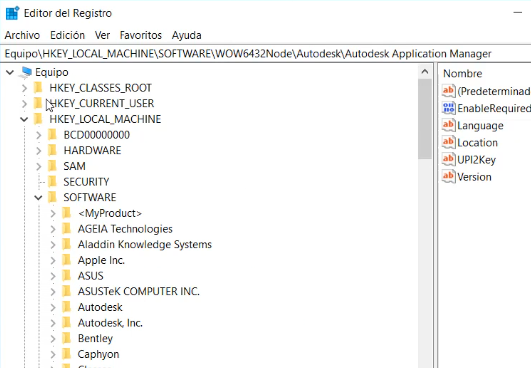Open the Edición menu
This screenshot has height=368, width=531.
67,35
